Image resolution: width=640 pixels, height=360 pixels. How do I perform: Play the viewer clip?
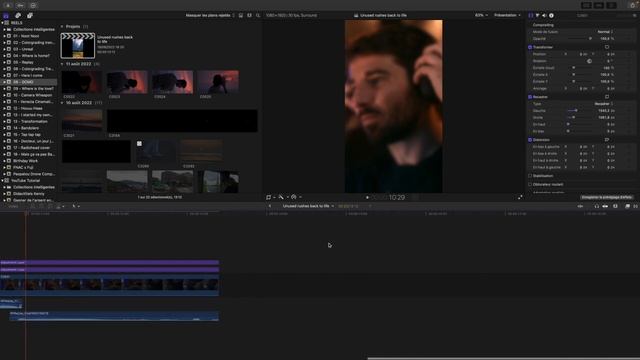click(x=367, y=198)
